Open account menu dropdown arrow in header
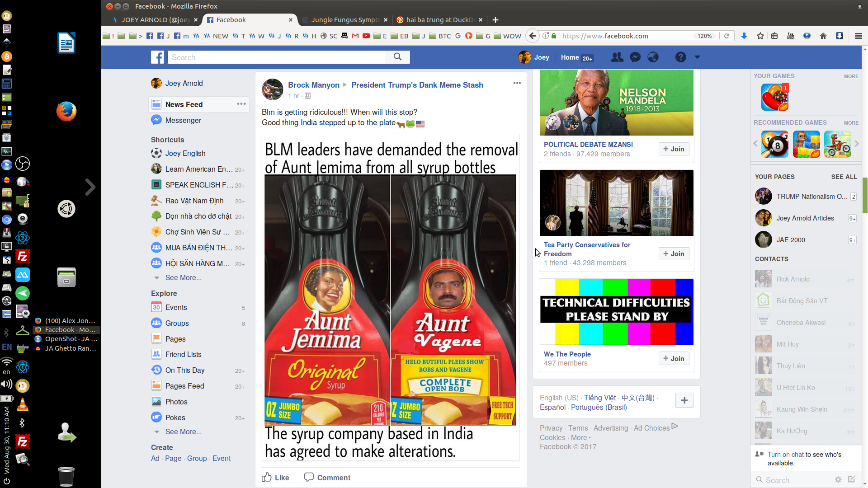Image resolution: width=868 pixels, height=488 pixels. [697, 57]
